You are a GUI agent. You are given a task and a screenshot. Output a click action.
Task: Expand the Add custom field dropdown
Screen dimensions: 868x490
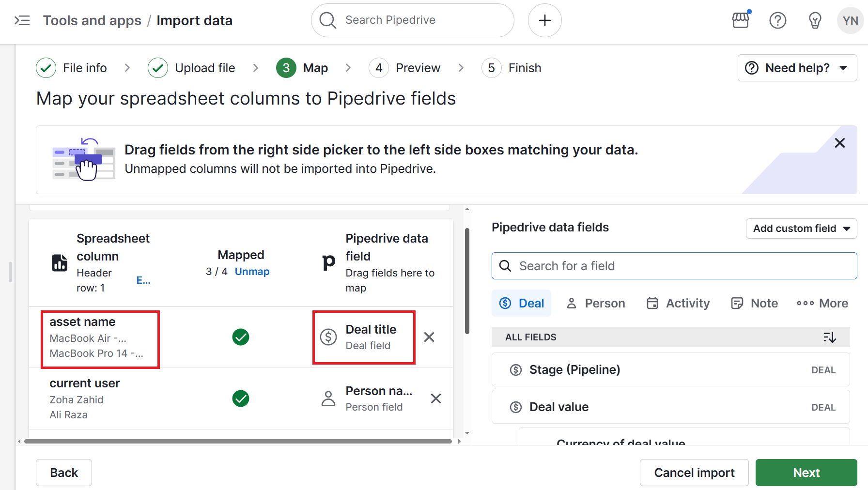801,228
